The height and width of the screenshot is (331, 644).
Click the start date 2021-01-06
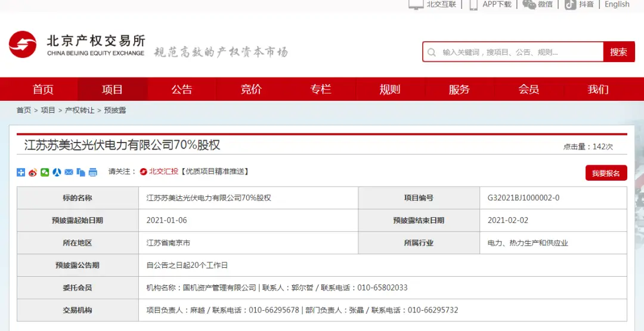click(x=167, y=221)
